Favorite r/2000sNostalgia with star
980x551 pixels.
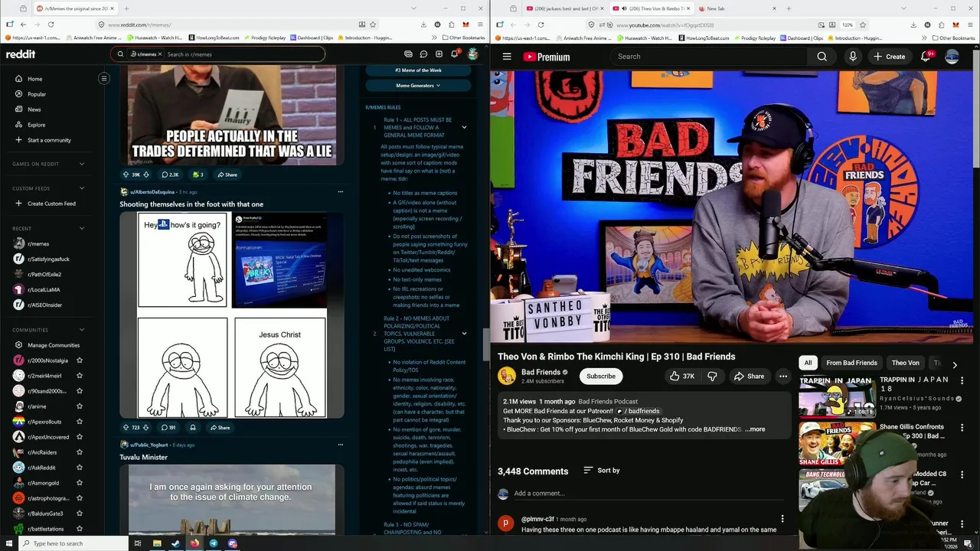pyautogui.click(x=80, y=360)
